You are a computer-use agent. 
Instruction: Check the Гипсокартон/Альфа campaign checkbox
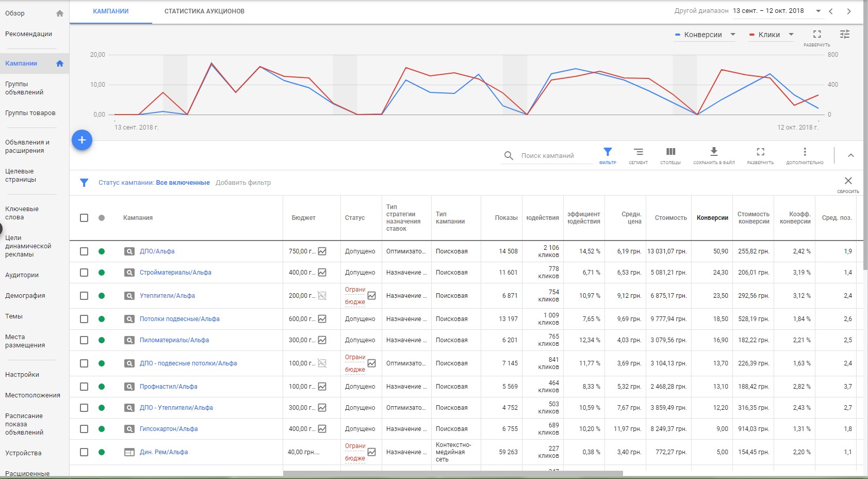coord(84,429)
